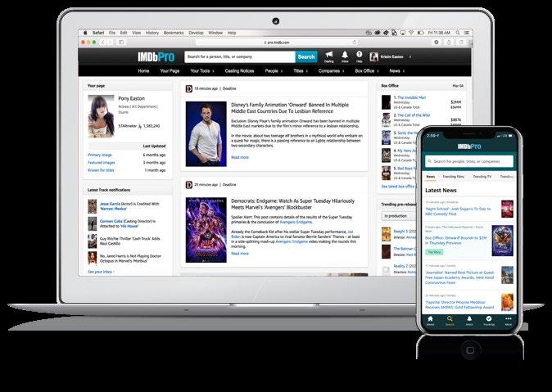Click the blue Search button

pos(306,56)
